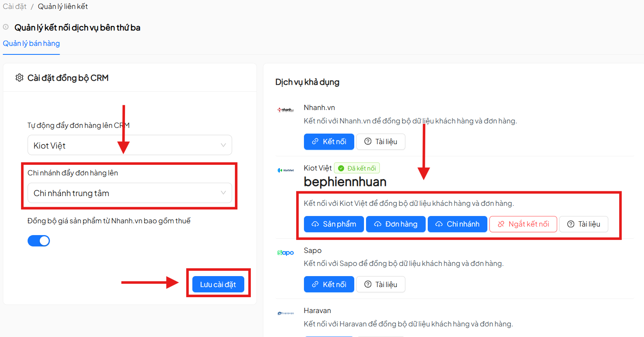
Task: Sync branches with the Chi nhánh button
Action: tap(457, 224)
